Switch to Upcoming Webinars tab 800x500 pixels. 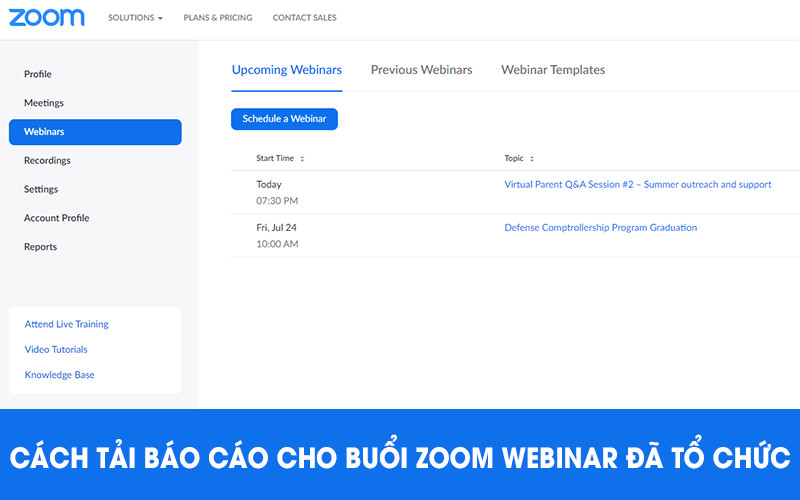click(x=287, y=70)
